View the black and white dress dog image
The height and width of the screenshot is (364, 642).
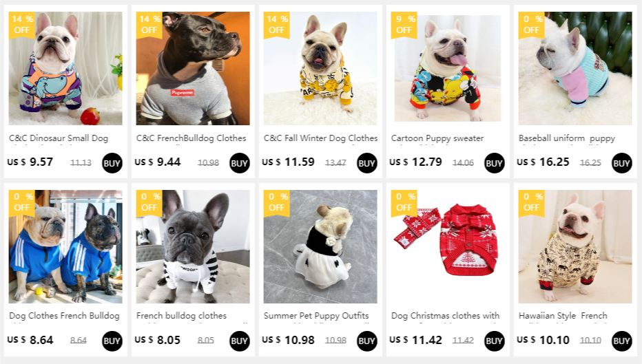pyautogui.click(x=320, y=246)
